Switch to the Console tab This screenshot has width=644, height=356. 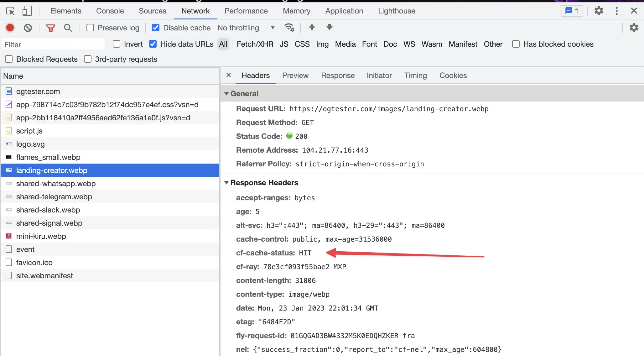point(110,11)
